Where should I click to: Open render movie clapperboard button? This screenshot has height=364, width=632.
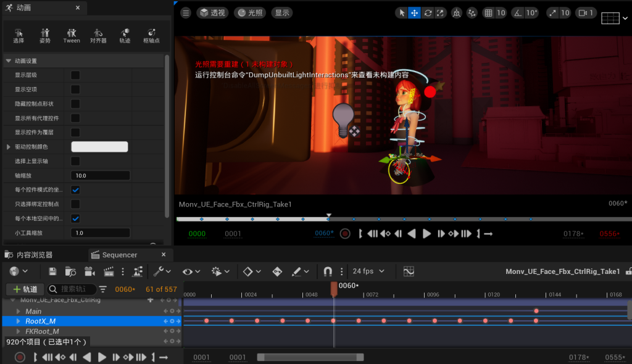coord(109,271)
